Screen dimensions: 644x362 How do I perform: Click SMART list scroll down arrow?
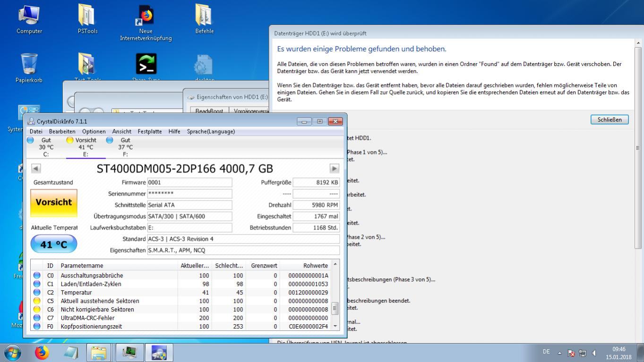tap(335, 326)
